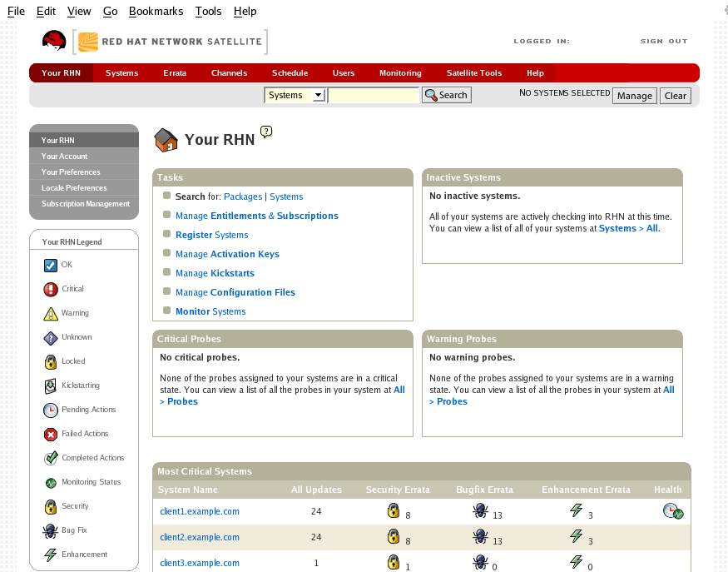Viewport: 728px width, 572px height.
Task: Click the orange Satellite logo icon
Action: point(87,42)
